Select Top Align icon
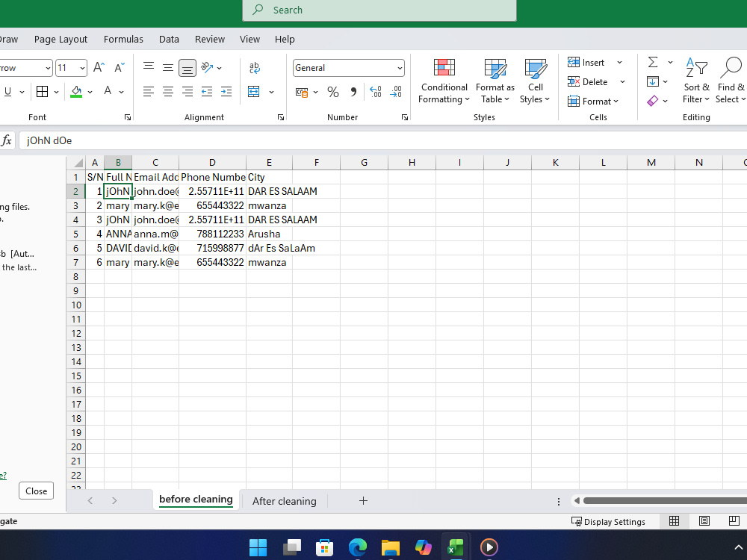 click(x=149, y=68)
